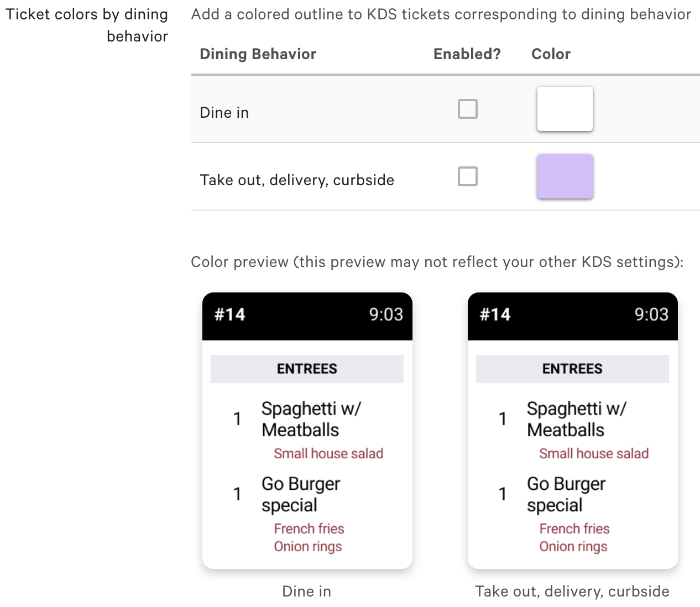Click the 9:03 timestamp on Take out ticket
The image size is (700, 607).
650,315
